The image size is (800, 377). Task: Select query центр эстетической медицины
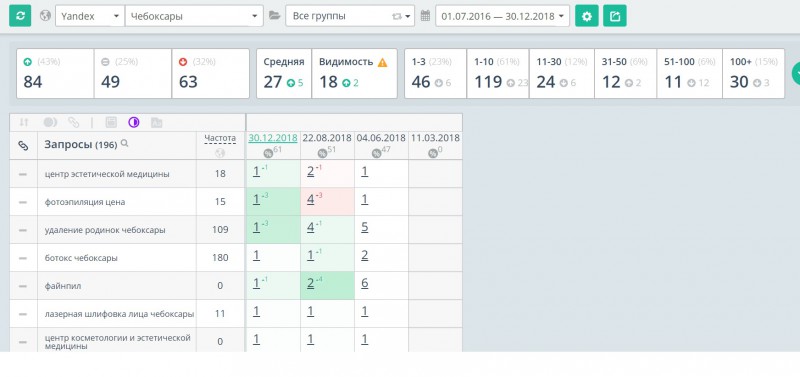[x=107, y=174]
